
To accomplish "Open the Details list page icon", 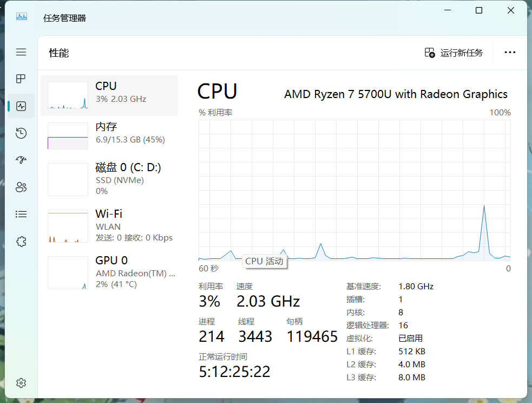I will coord(21,214).
